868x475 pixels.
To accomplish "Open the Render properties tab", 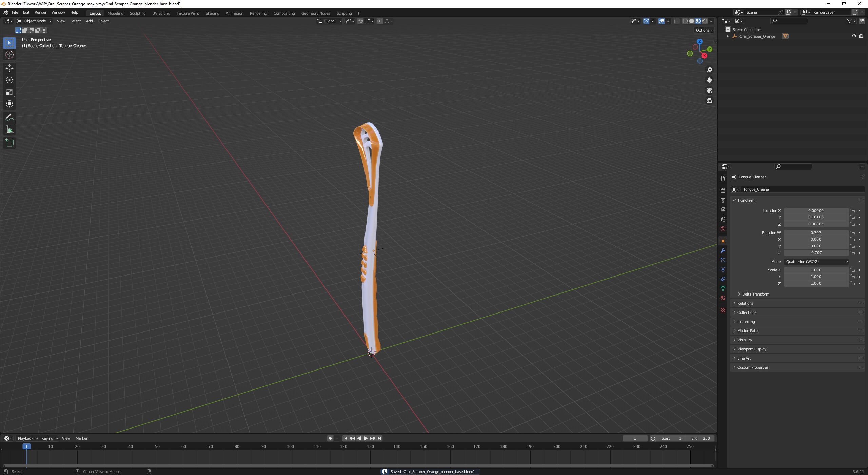I will [723, 190].
